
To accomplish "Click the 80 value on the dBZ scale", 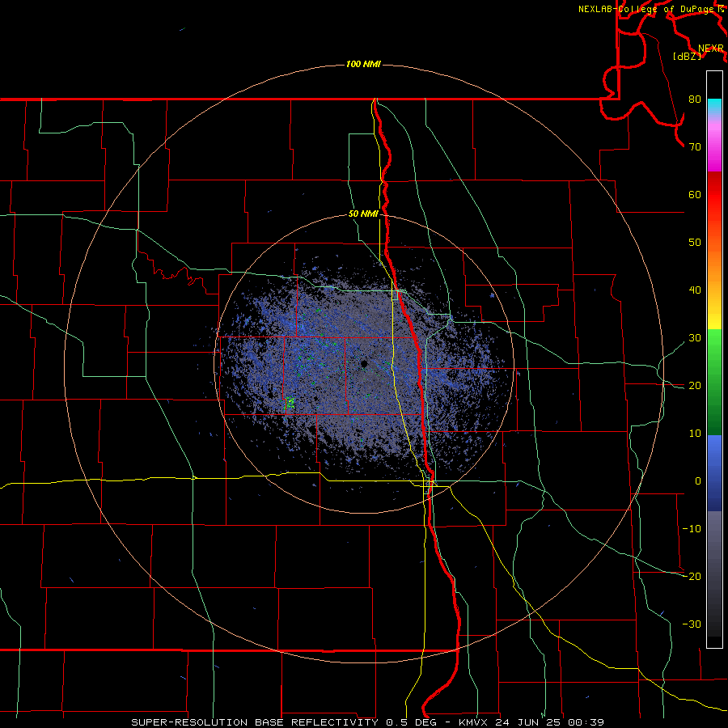I will click(x=695, y=99).
